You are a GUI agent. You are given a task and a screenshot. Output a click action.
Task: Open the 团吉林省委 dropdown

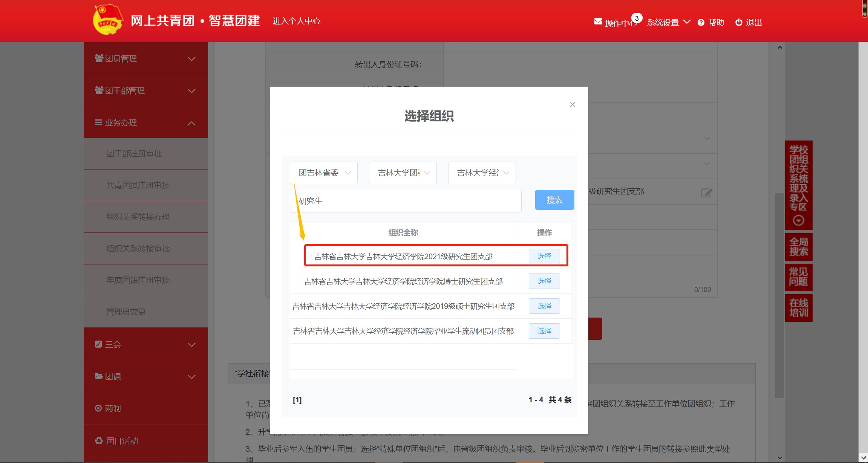tap(324, 173)
